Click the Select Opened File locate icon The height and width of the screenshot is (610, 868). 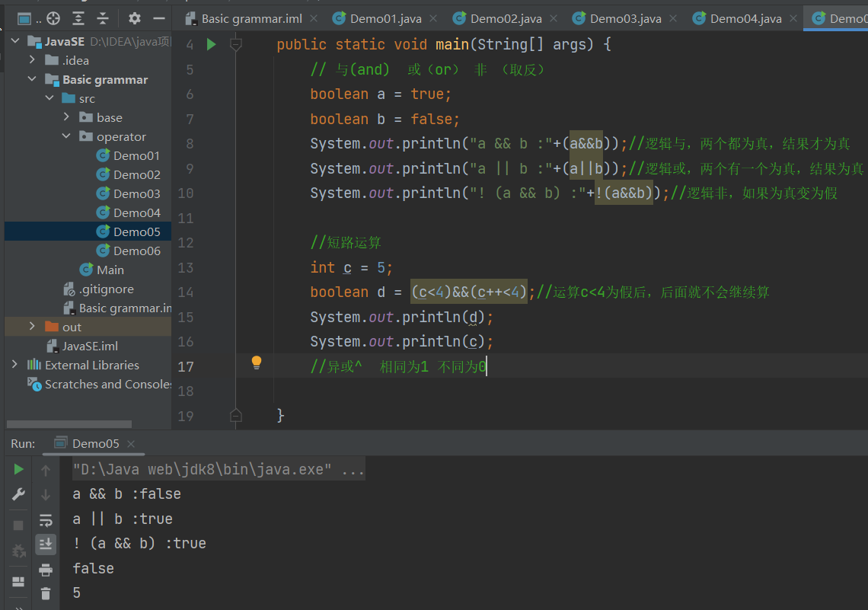tap(53, 18)
